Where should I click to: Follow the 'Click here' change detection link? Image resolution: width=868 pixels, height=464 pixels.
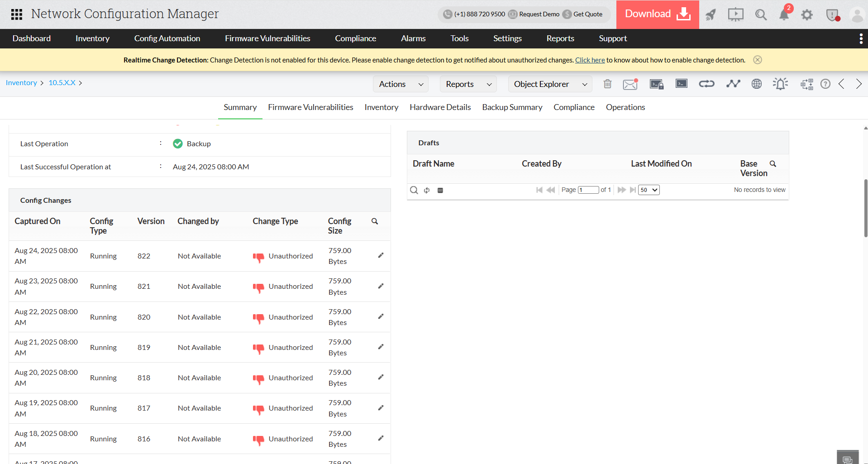tap(590, 60)
